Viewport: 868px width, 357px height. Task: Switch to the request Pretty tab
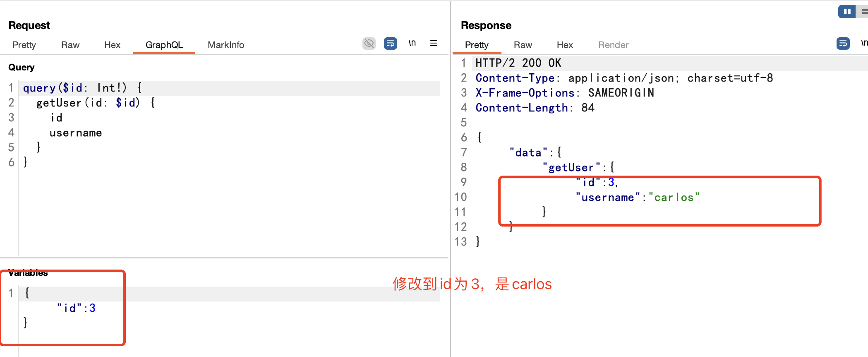pos(24,45)
